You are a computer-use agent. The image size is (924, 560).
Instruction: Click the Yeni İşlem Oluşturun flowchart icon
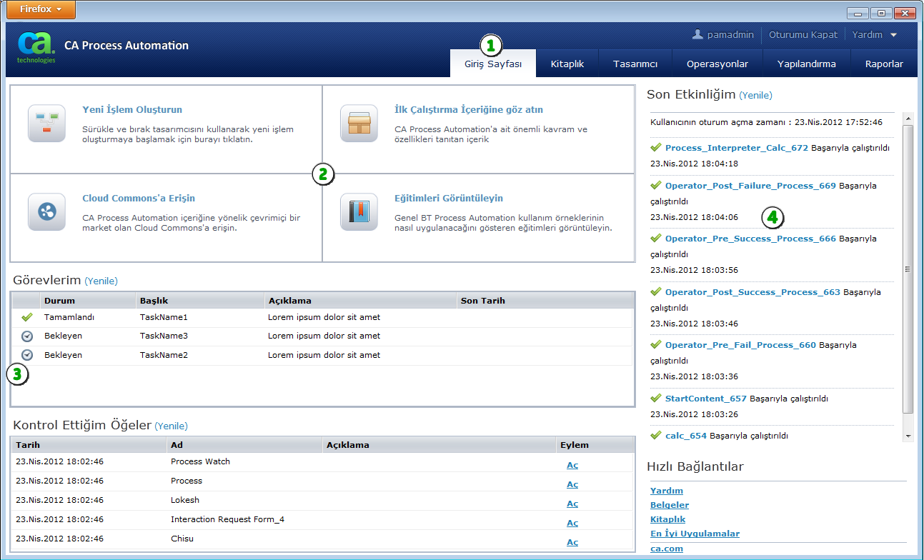click(46, 123)
